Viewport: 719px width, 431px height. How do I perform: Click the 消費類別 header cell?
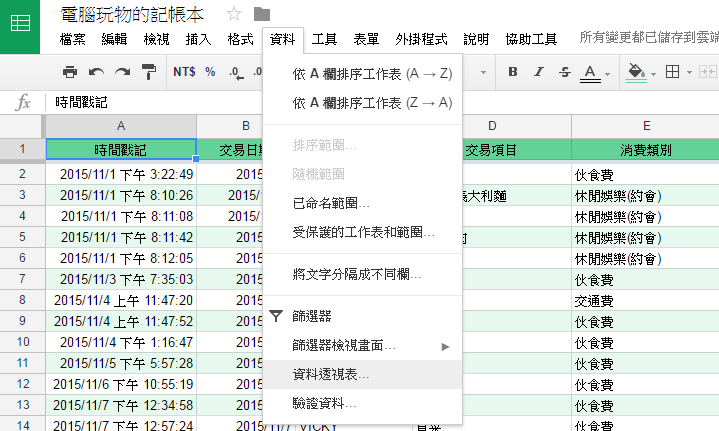[646, 150]
